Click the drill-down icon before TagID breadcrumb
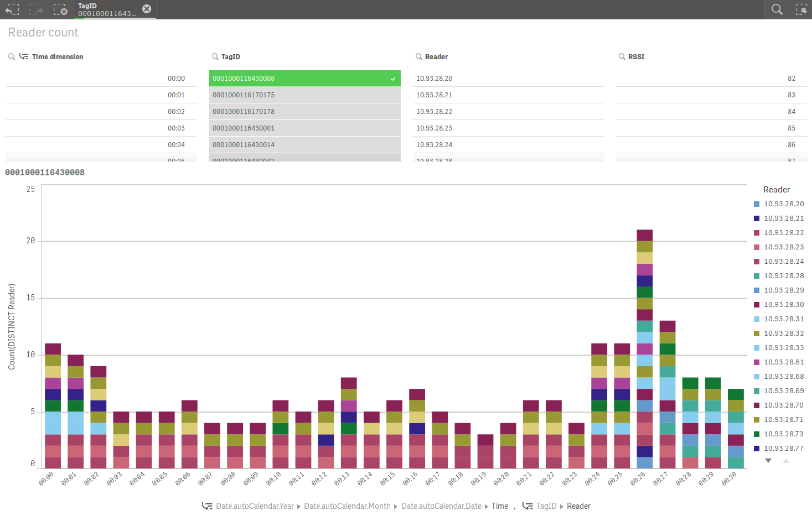The height and width of the screenshot is (516, 812). point(527,506)
